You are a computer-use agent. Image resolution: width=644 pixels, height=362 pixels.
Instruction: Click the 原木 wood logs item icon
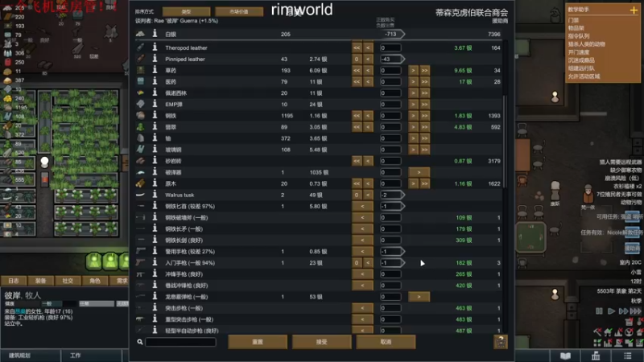[140, 183]
